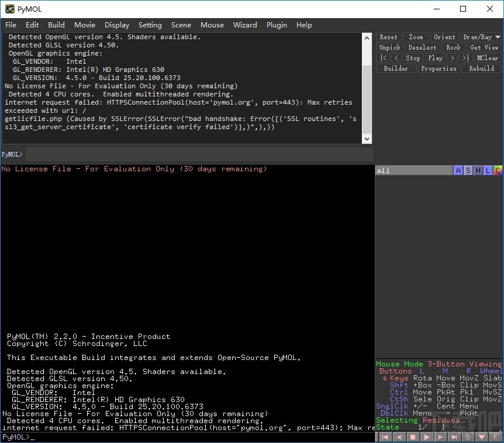
Task: Click the Unpick button
Action: [x=390, y=47]
